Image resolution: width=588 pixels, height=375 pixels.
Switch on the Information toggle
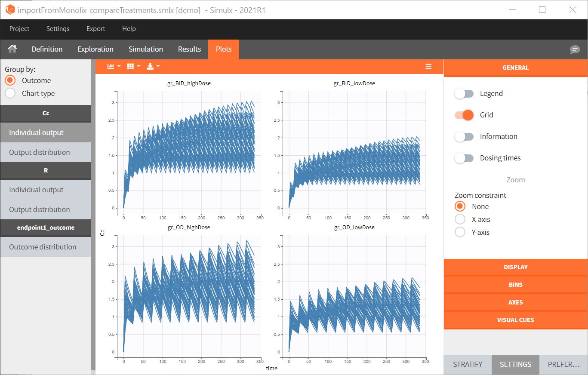coord(464,136)
